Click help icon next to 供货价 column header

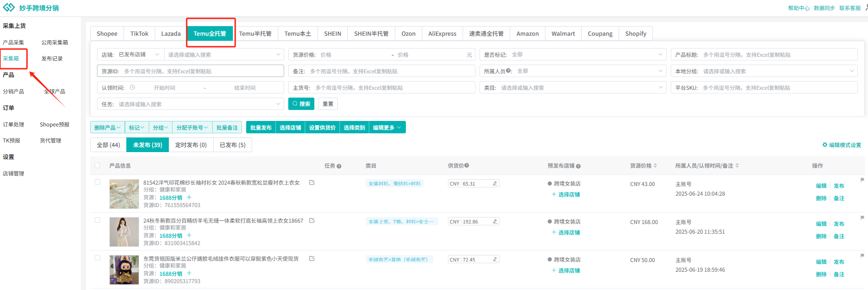467,166
